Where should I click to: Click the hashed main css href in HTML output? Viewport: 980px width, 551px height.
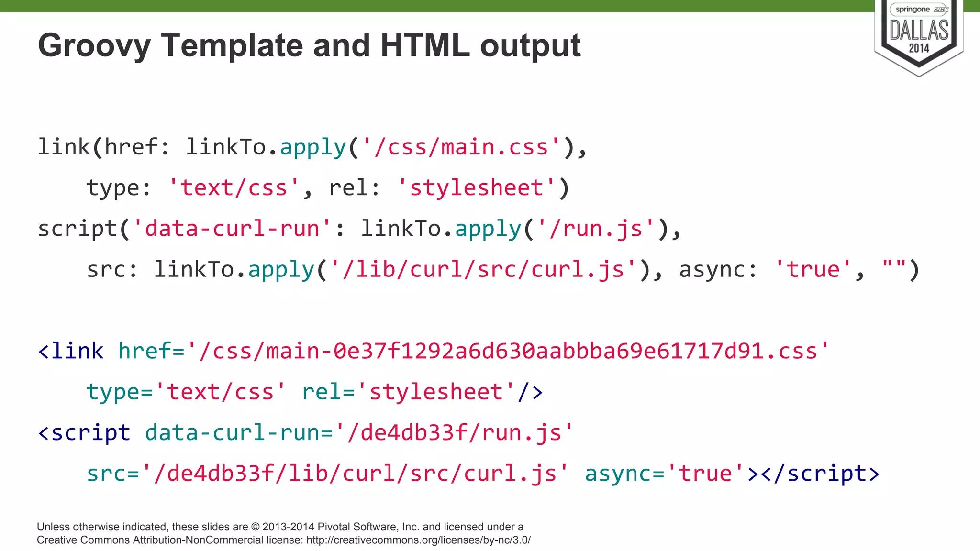(508, 352)
